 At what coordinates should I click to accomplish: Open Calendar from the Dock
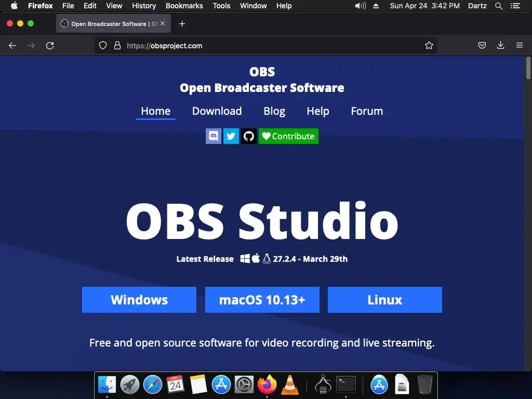176,385
